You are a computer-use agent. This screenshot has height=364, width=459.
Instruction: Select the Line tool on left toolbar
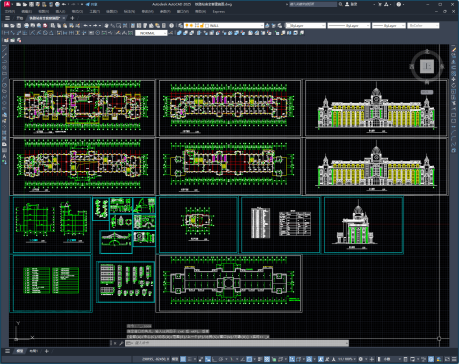[4, 50]
